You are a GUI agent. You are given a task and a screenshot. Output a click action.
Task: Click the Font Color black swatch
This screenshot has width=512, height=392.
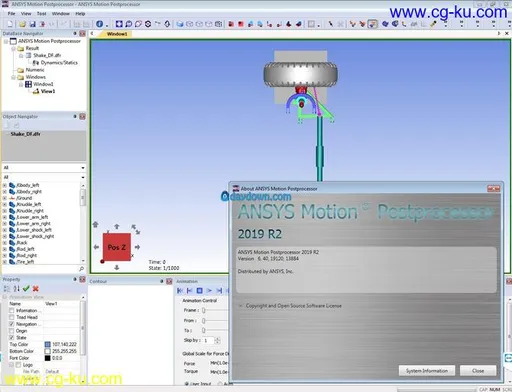coord(47,358)
